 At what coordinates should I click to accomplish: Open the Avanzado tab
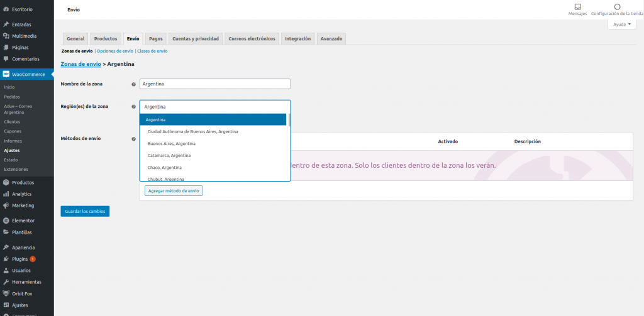[331, 38]
